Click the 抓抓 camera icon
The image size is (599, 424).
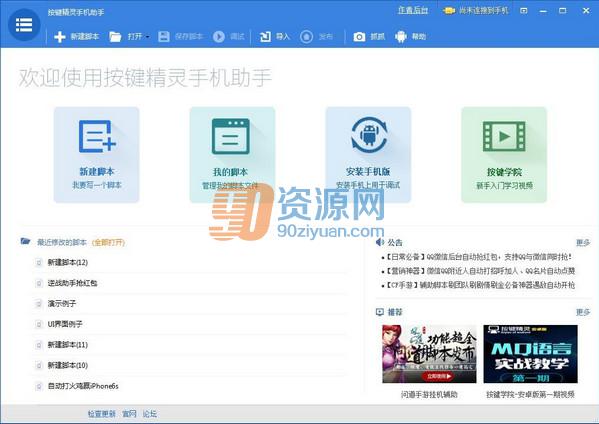pos(359,37)
